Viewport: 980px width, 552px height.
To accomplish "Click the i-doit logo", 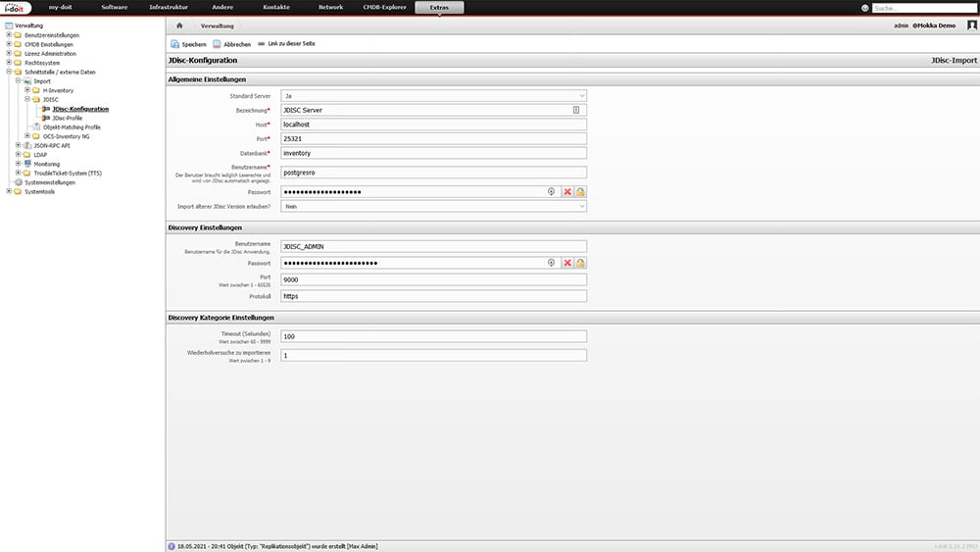I will coord(15,8).
